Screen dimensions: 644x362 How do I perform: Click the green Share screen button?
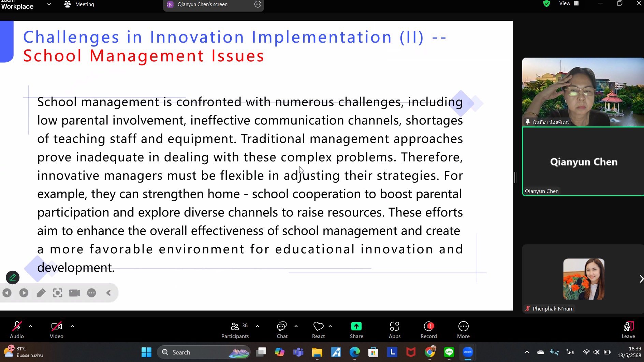356,330
